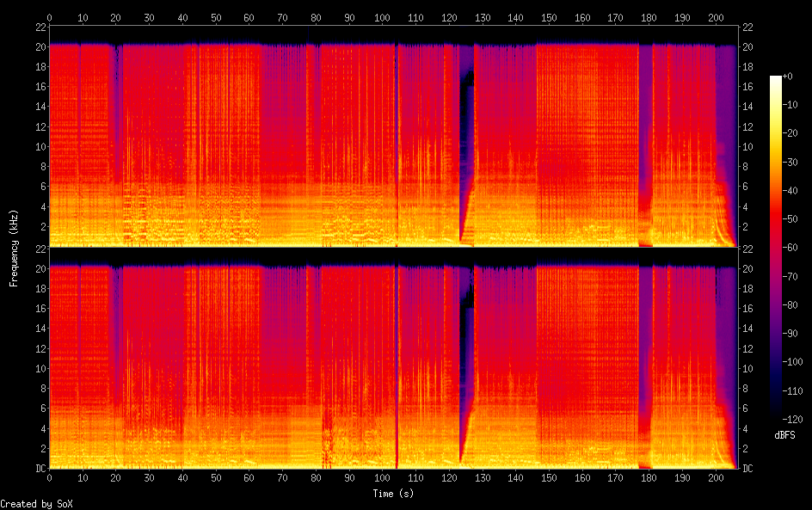The height and width of the screenshot is (510, 812).
Task: Click "150" on the top time axis
Action: [x=549, y=17]
